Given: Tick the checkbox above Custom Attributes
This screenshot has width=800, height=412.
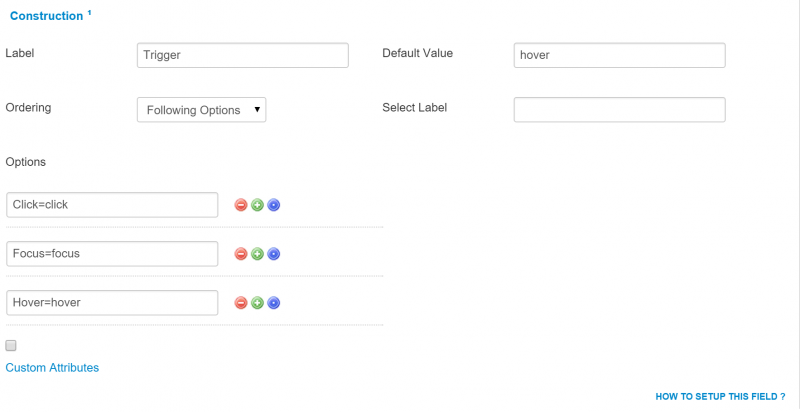Looking at the screenshot, I should pos(11,346).
